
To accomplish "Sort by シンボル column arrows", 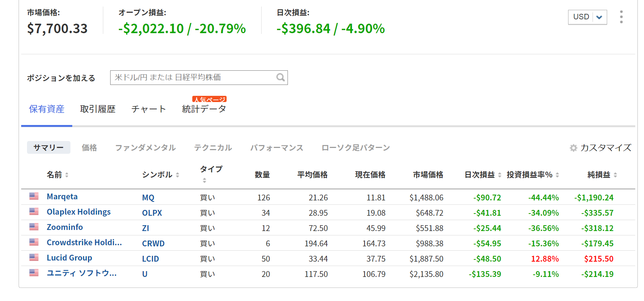I will coord(177,175).
